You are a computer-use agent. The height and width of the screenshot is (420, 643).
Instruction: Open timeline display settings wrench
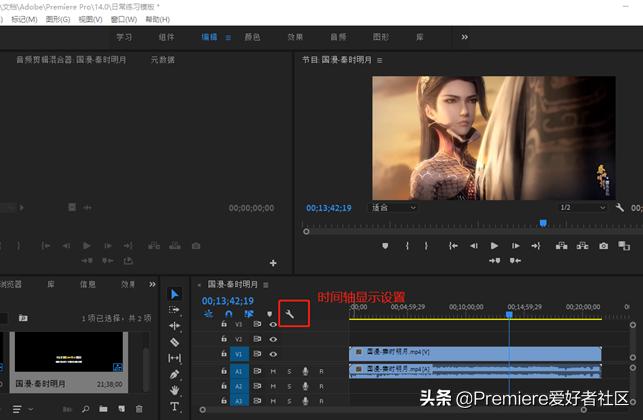[x=290, y=314]
